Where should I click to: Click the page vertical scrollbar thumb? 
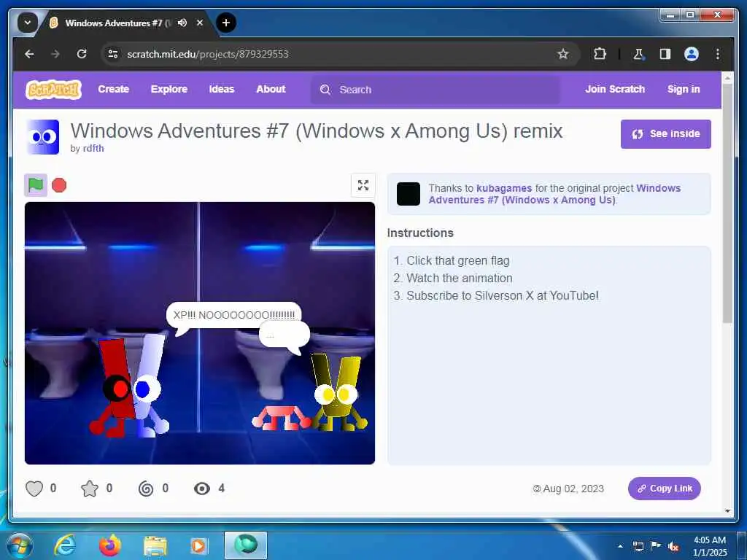pyautogui.click(x=727, y=204)
